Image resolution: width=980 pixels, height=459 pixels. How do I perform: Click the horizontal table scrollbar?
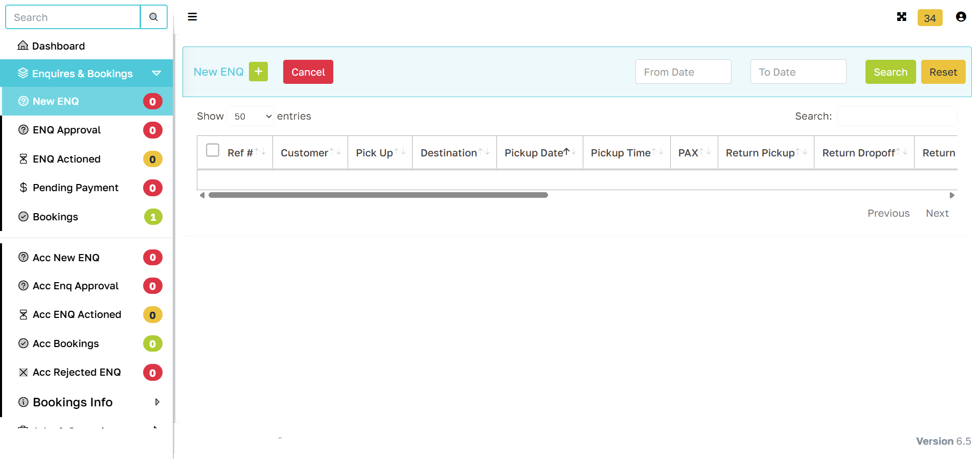click(x=378, y=195)
